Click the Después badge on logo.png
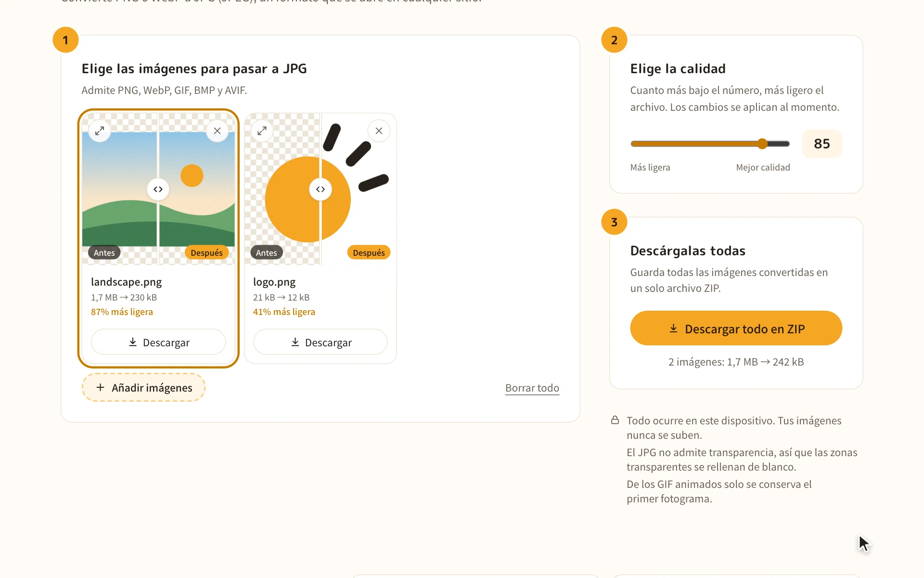 tap(369, 252)
